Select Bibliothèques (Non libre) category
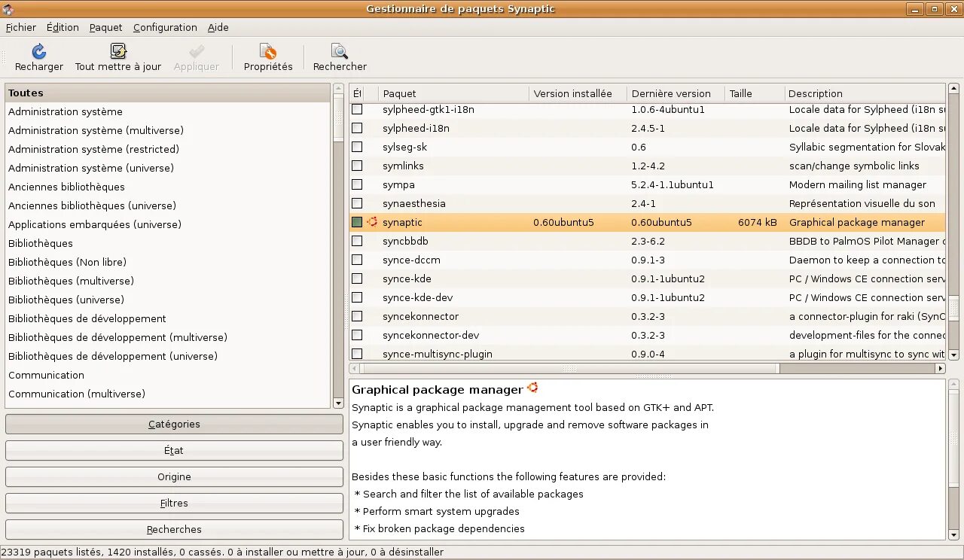964x560 pixels. coord(168,262)
